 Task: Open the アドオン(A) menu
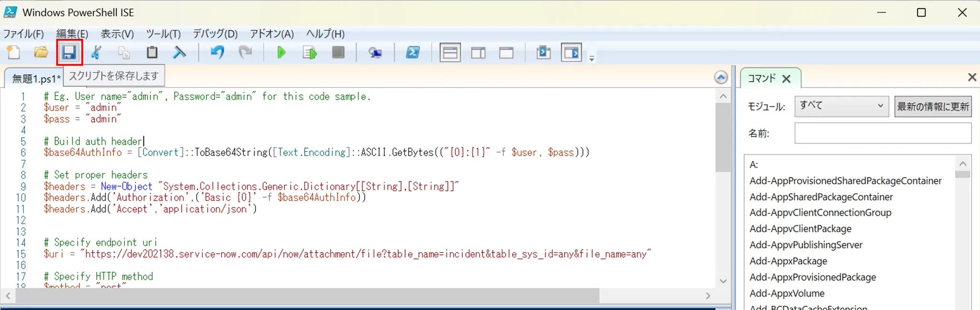tap(272, 34)
